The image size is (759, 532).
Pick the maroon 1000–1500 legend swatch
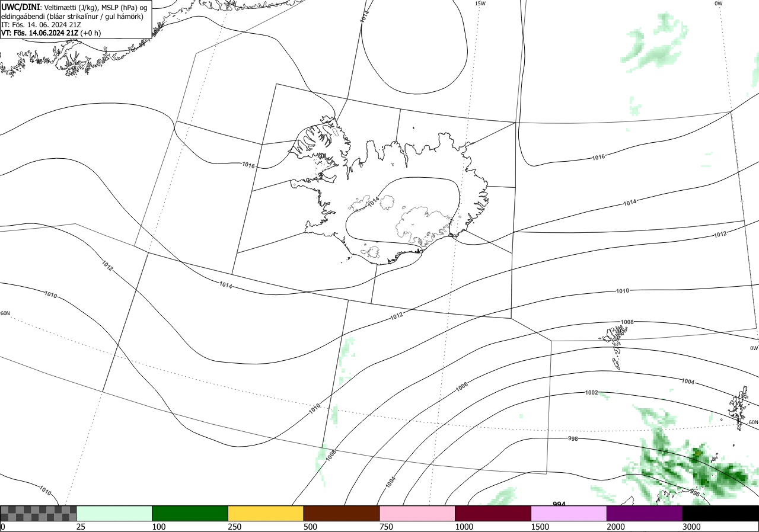click(493, 513)
